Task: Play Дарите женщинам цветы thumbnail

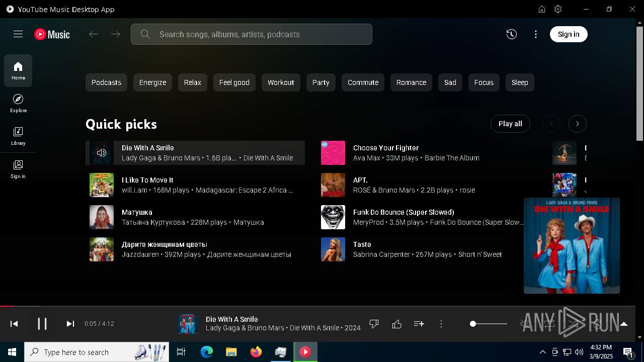Action: tap(102, 249)
